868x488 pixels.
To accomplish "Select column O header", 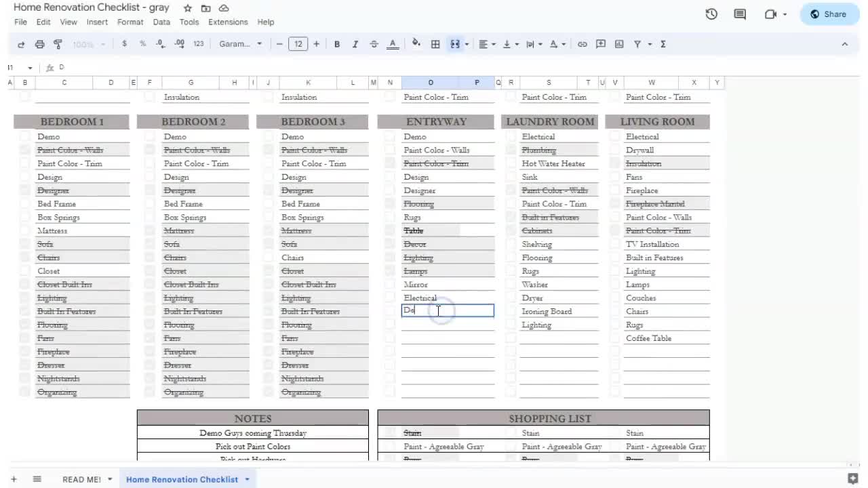I will click(x=430, y=83).
